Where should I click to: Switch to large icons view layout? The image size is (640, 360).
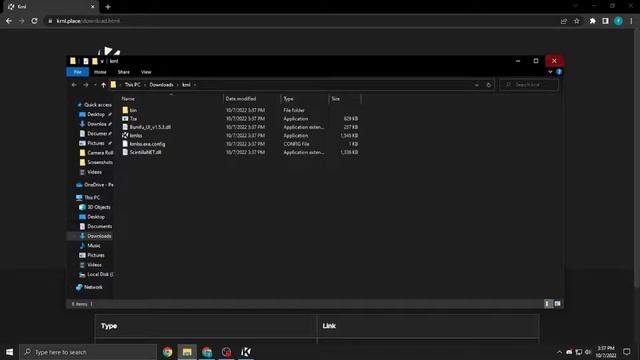(x=557, y=304)
